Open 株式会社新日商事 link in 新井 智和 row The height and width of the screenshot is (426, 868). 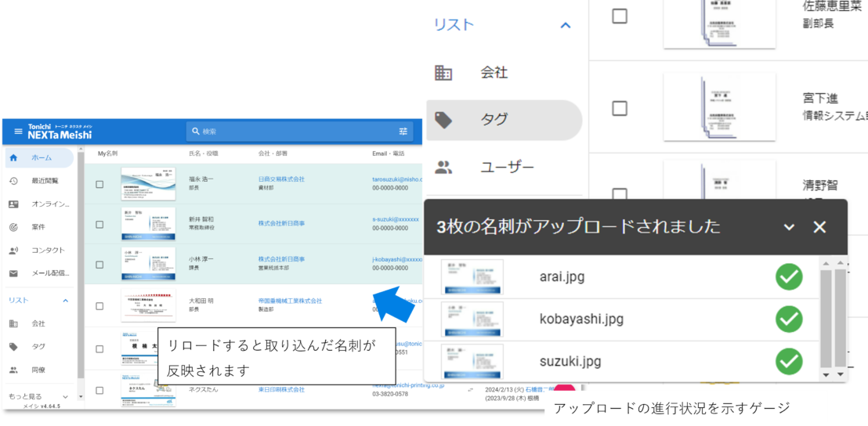click(x=281, y=223)
